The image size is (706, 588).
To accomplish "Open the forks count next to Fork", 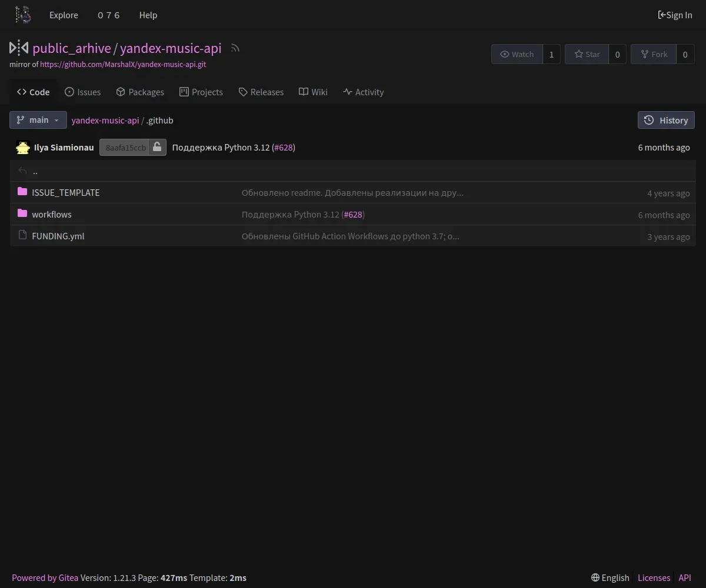I will 685,54.
